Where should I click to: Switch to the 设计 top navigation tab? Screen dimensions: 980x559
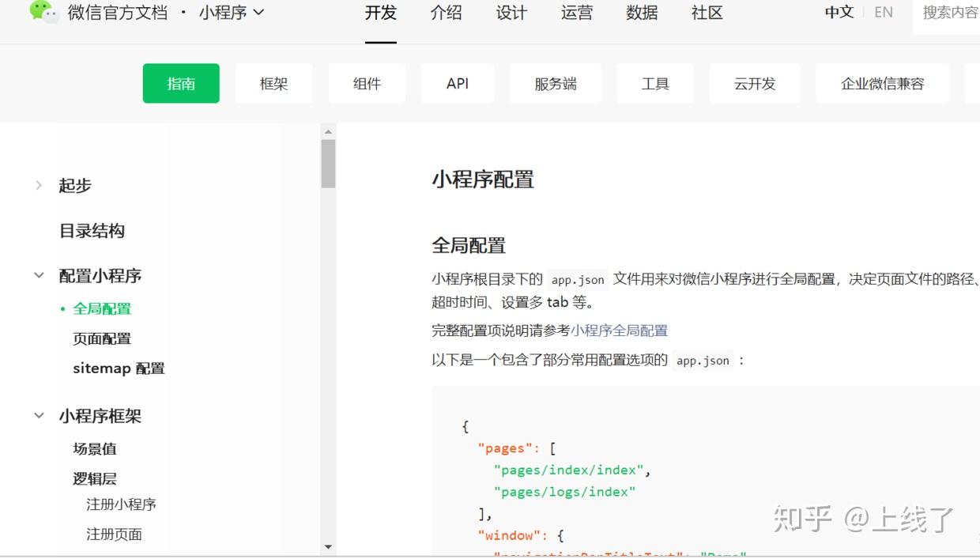pyautogui.click(x=511, y=13)
